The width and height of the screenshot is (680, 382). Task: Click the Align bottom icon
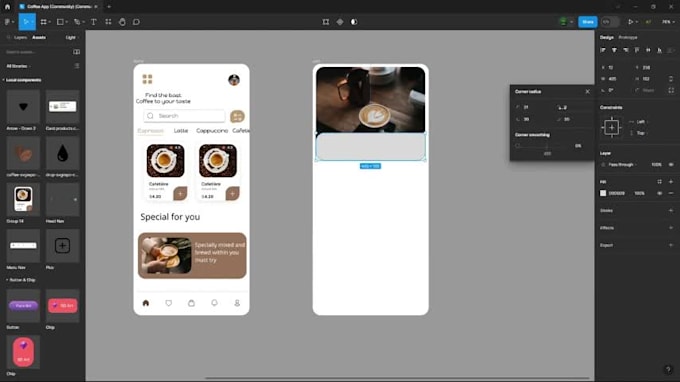click(659, 50)
